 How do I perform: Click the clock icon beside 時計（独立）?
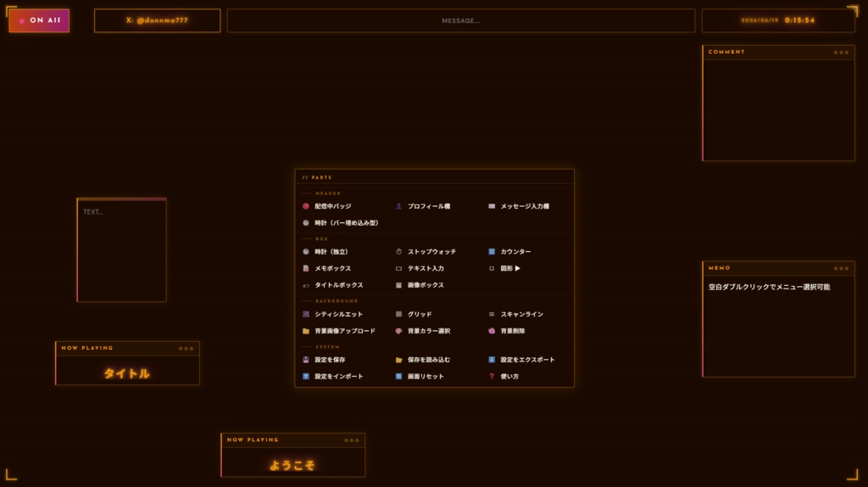[x=305, y=251]
